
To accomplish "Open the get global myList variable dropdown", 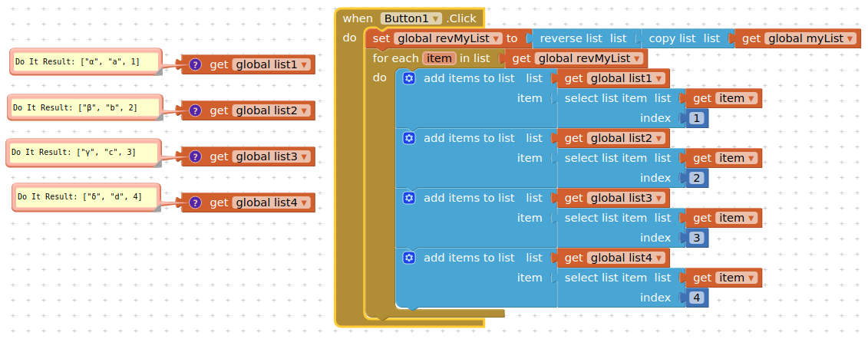I will [x=810, y=38].
